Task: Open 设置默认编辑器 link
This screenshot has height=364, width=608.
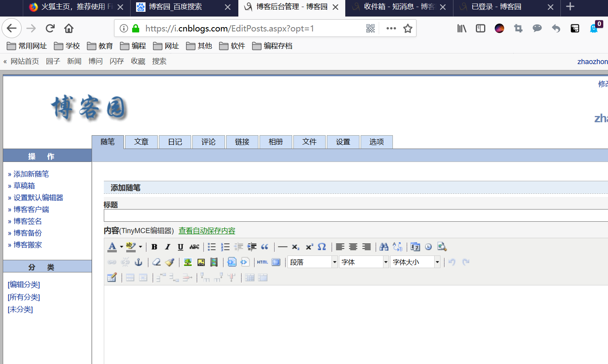Action: (38, 198)
